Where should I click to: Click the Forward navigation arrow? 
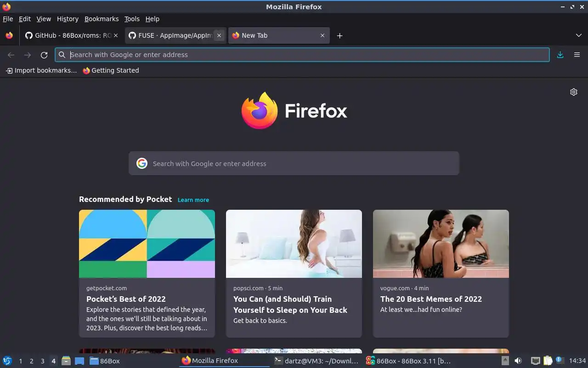click(x=28, y=55)
